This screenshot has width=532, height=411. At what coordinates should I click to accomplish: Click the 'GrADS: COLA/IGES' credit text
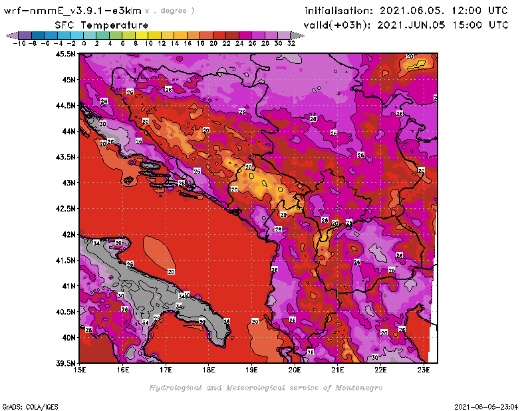point(30,406)
